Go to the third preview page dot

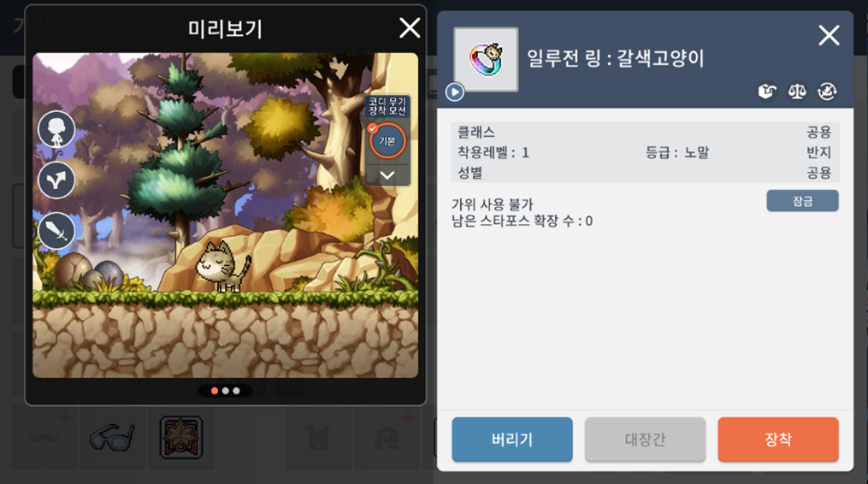(x=236, y=391)
